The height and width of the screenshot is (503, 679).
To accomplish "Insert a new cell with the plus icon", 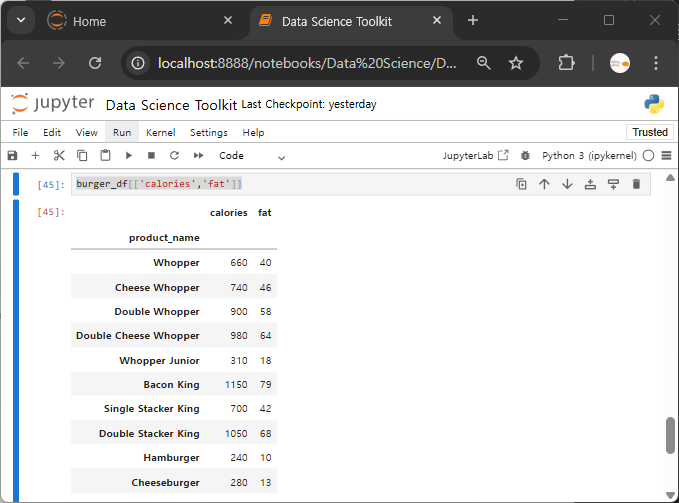I will point(36,155).
